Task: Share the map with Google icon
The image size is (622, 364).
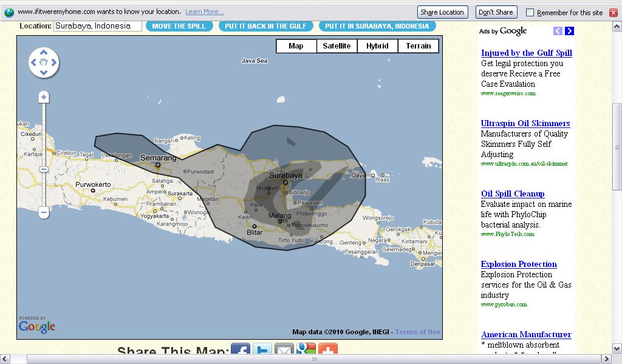Action: click(x=306, y=351)
